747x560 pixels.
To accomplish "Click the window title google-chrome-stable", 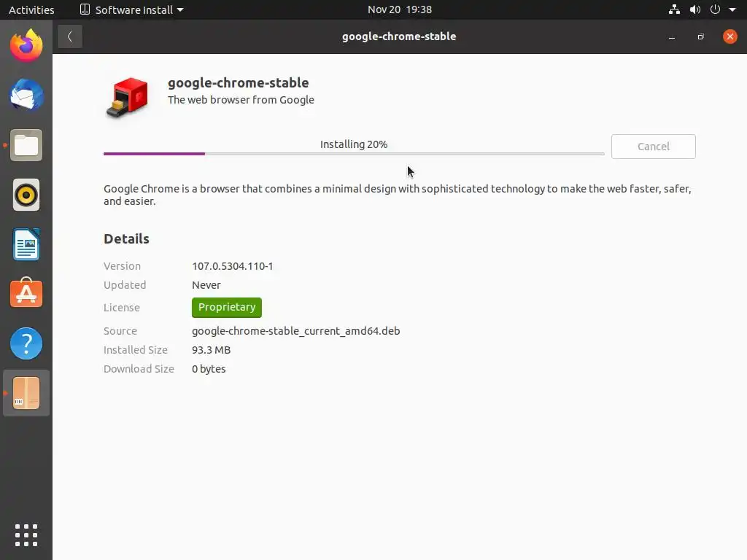I will coord(399,36).
